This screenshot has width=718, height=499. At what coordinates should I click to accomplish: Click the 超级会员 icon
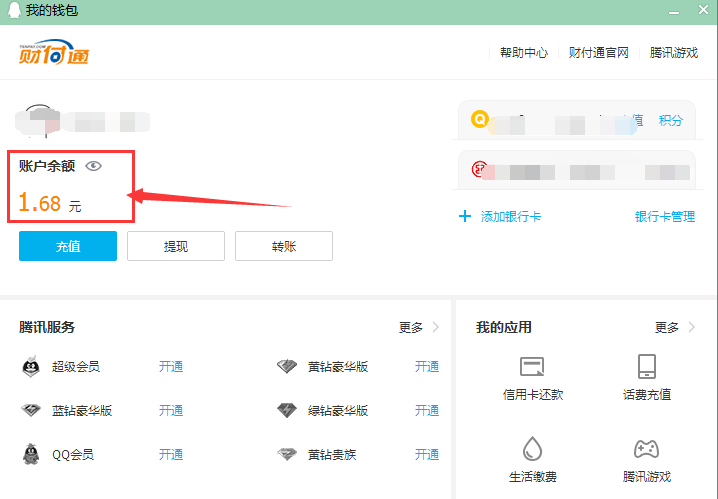[31, 366]
